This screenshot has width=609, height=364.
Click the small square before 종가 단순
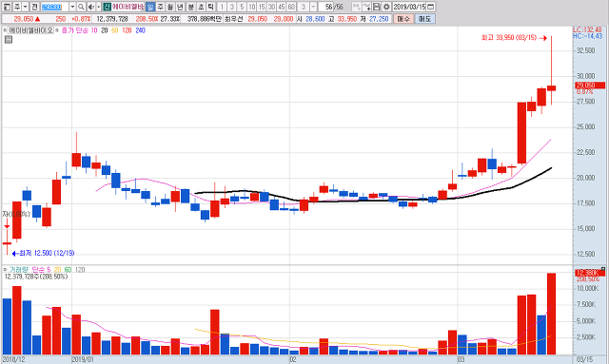click(x=57, y=30)
